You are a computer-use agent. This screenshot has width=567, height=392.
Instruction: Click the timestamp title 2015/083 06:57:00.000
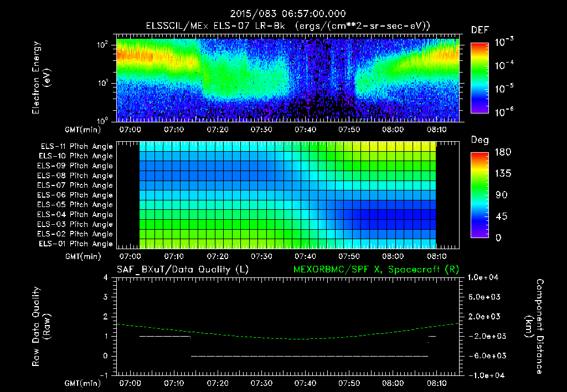click(288, 14)
